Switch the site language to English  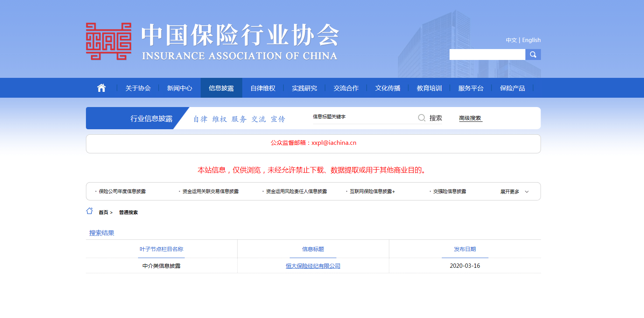click(531, 40)
